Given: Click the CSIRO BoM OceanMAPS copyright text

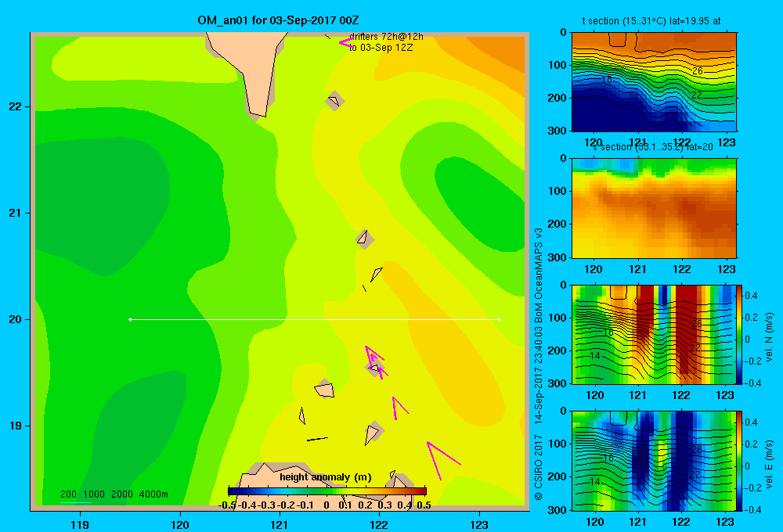Looking at the screenshot, I should coord(539,365).
